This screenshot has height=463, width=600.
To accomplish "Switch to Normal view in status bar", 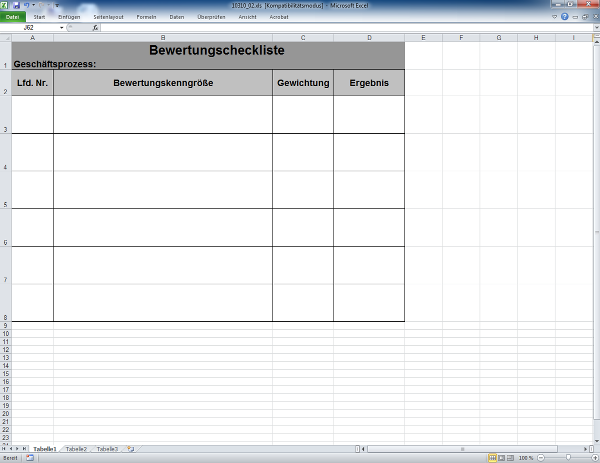I will click(491, 457).
